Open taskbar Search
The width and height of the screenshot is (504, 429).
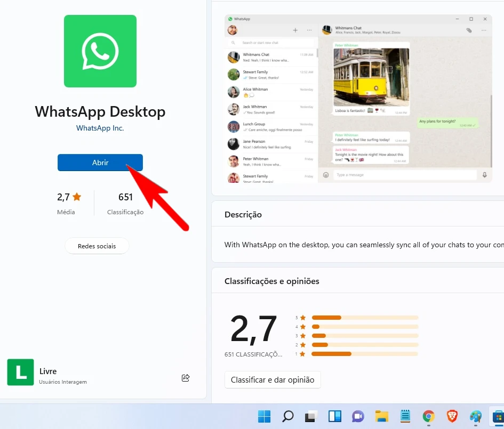287,417
